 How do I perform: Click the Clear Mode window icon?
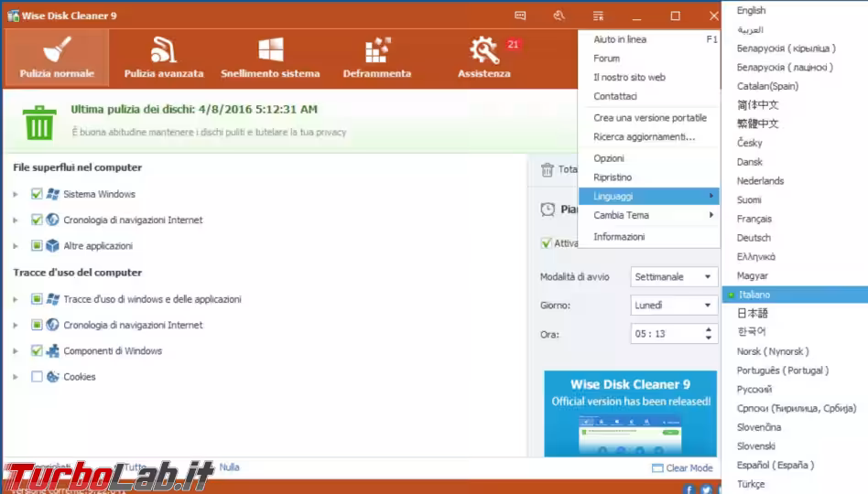click(x=657, y=468)
